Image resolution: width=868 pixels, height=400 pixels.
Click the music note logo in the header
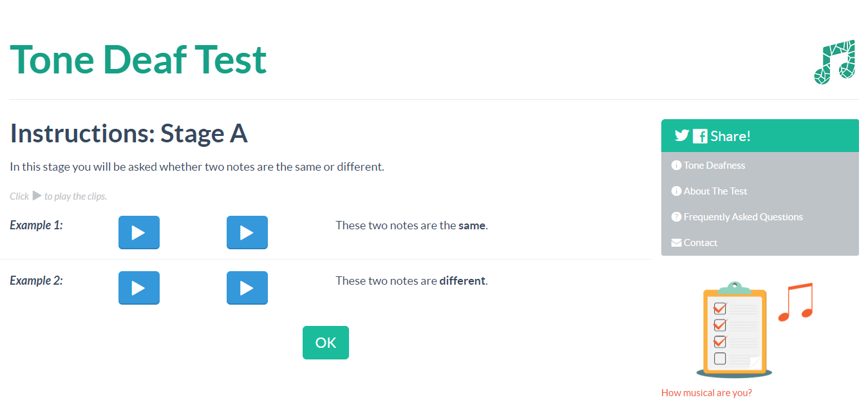835,61
